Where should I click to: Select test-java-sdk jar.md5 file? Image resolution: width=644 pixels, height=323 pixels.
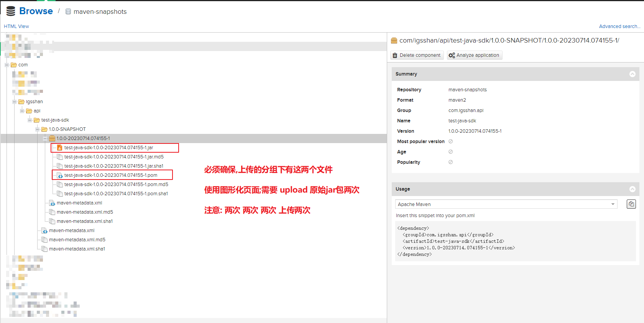114,157
